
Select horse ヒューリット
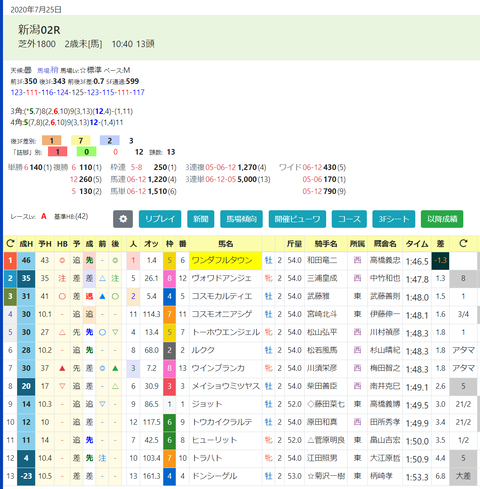tap(214, 440)
